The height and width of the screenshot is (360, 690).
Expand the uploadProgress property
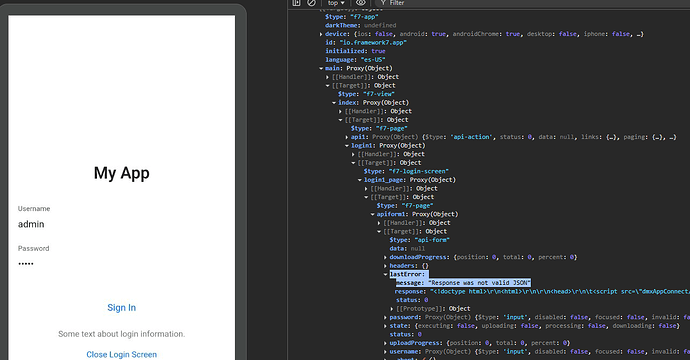(x=385, y=343)
